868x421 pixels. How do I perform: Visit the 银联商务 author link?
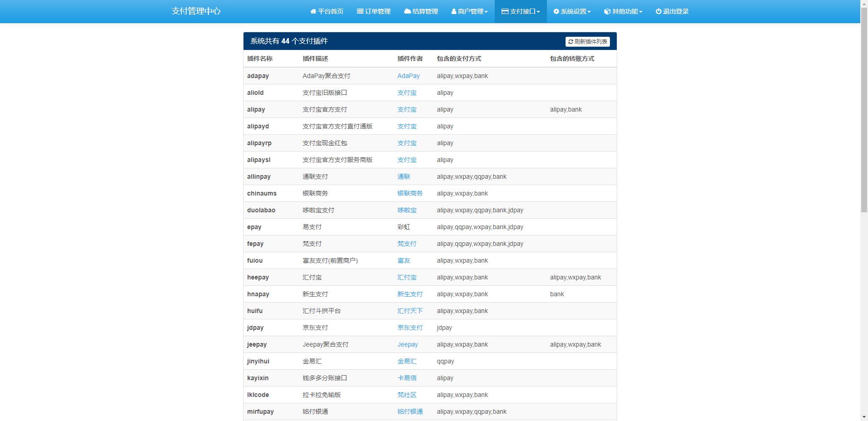pyautogui.click(x=410, y=193)
